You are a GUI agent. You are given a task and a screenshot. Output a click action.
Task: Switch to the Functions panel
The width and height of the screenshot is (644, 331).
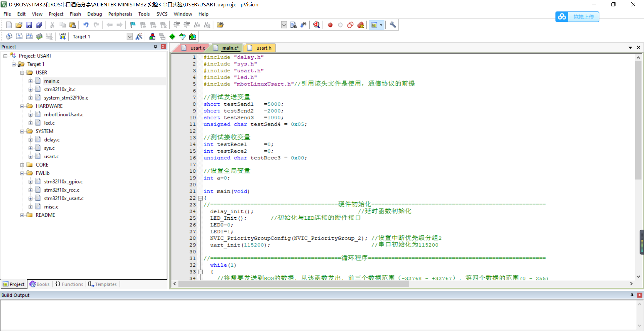point(69,284)
